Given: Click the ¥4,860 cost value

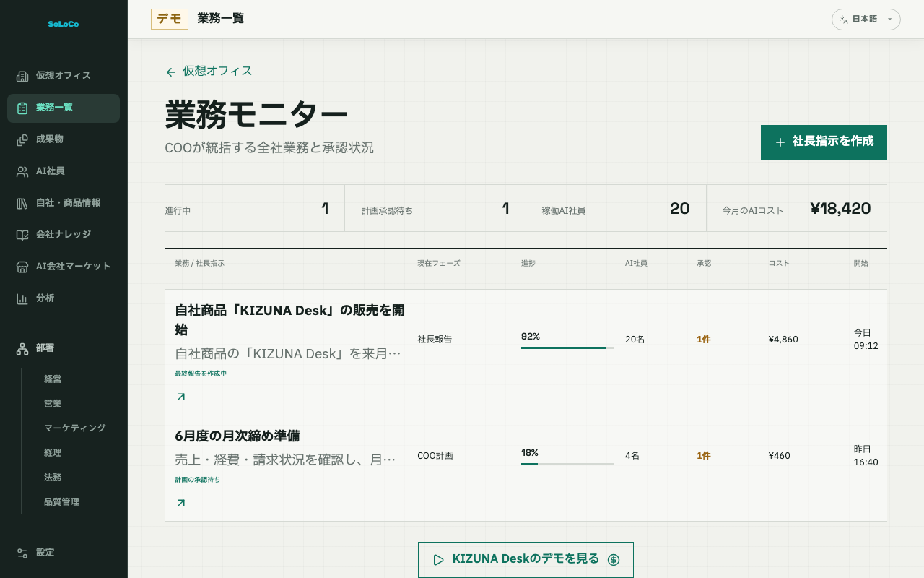Looking at the screenshot, I should tap(783, 339).
